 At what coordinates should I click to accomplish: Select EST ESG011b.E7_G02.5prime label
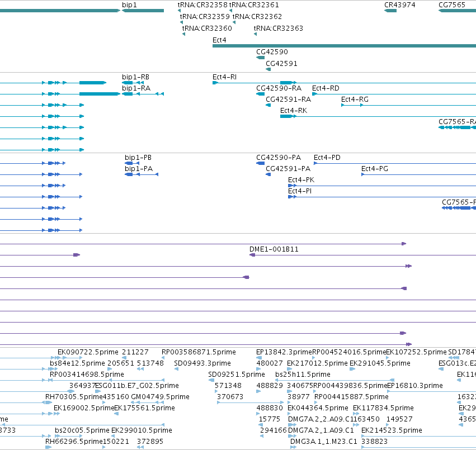tap(137, 386)
